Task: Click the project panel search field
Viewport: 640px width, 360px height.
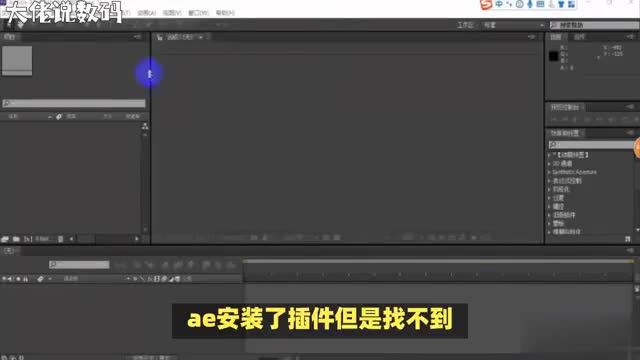Action: pos(74,103)
